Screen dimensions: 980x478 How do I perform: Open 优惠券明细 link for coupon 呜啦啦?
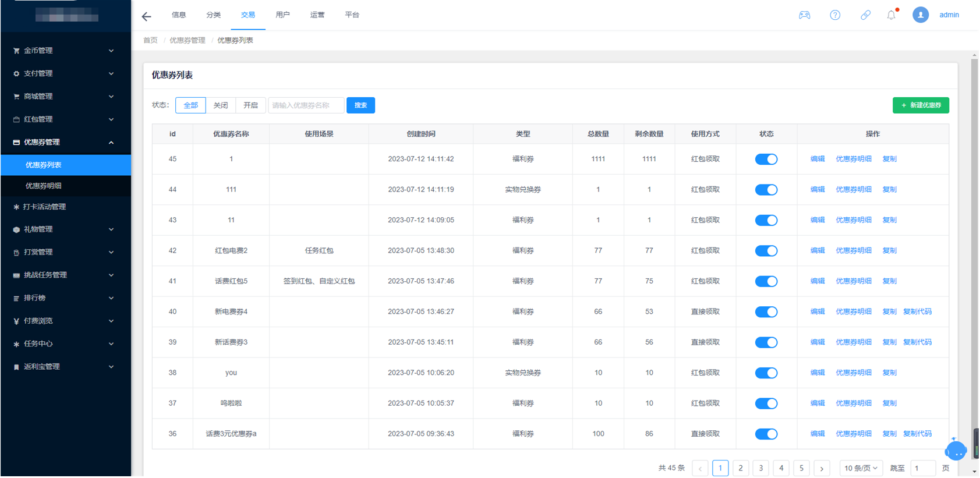854,403
